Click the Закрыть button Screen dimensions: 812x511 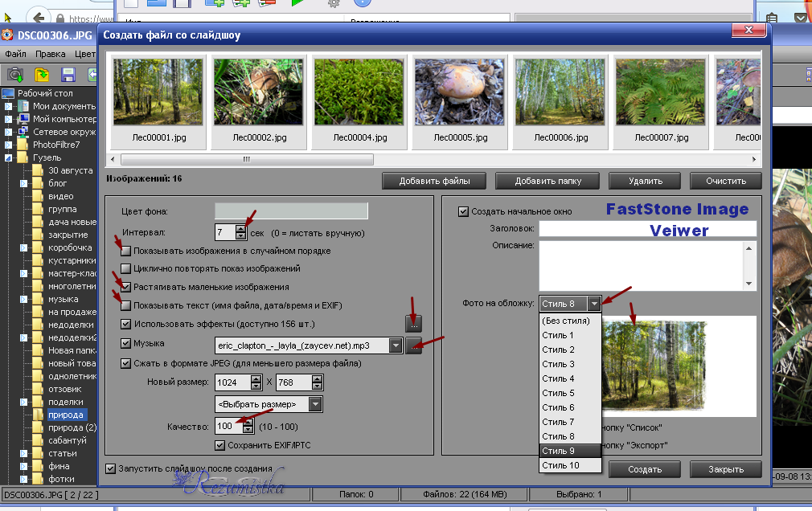(725, 469)
